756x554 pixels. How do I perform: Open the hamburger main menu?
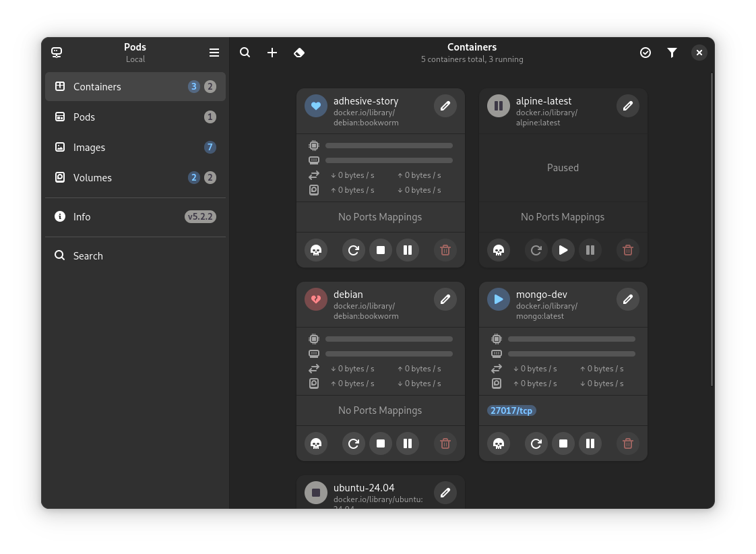214,53
